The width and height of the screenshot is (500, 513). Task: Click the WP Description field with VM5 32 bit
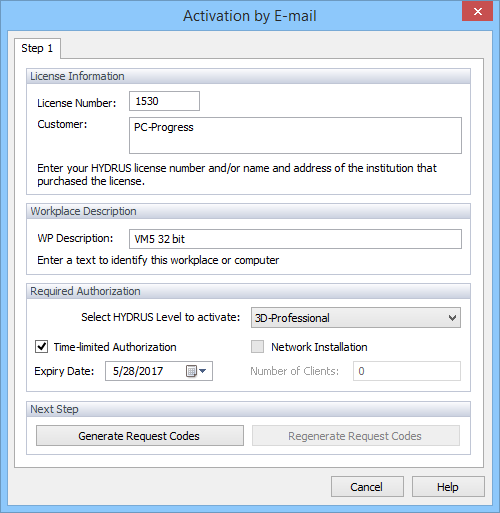(x=295, y=239)
